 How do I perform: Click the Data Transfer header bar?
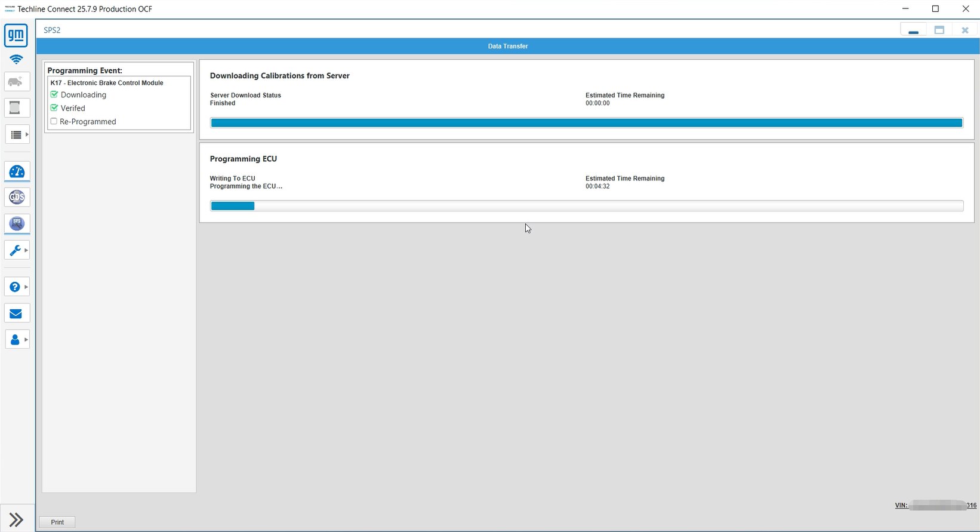coord(507,46)
